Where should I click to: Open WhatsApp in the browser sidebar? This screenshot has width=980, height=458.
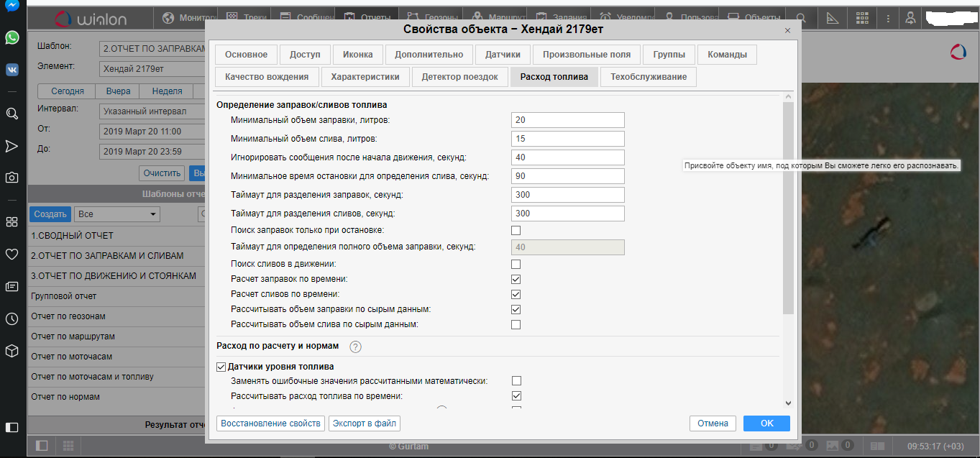(12, 37)
